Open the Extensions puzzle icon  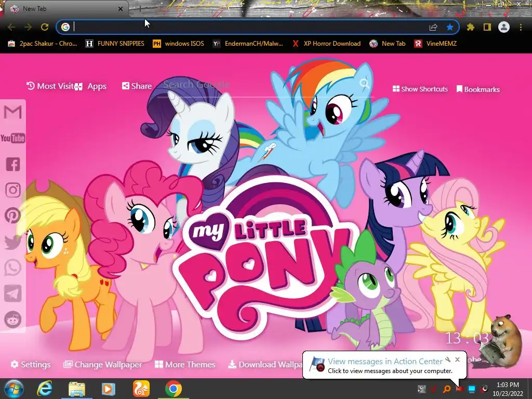click(470, 27)
